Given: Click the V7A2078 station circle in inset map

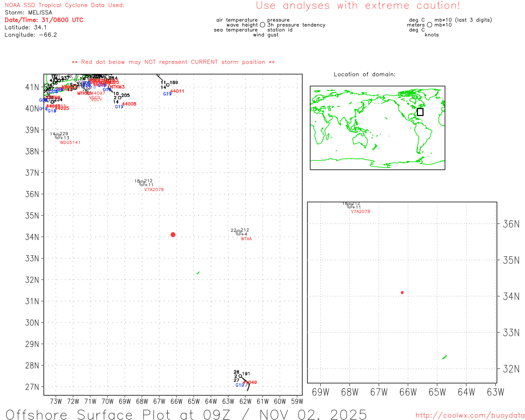Looking at the screenshot, I should pyautogui.click(x=349, y=206).
